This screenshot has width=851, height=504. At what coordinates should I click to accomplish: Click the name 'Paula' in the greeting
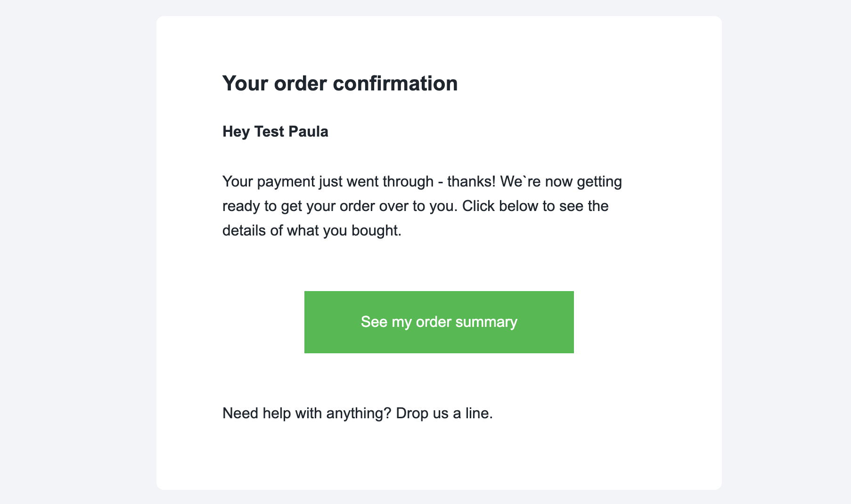coord(308,131)
